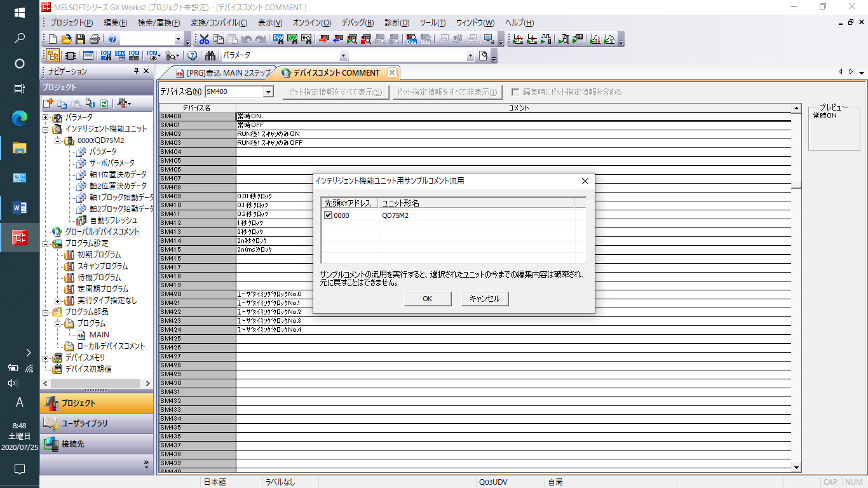Open Word from the taskbar
868x488 pixels.
coord(20,208)
